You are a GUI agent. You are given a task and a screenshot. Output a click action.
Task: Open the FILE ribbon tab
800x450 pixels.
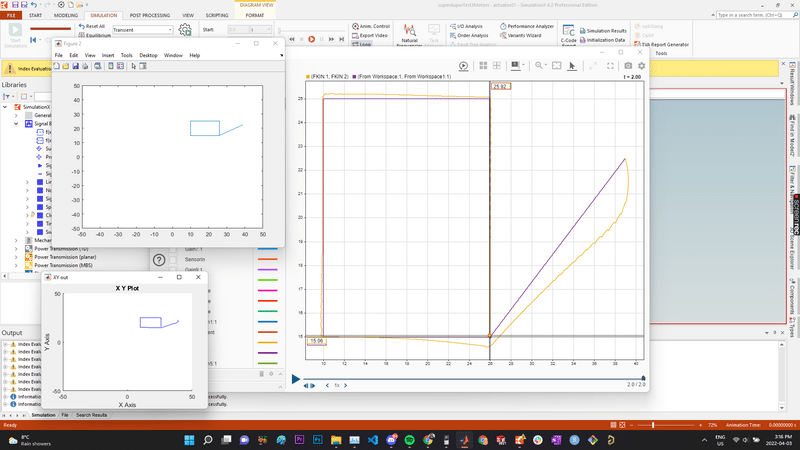[x=11, y=15]
